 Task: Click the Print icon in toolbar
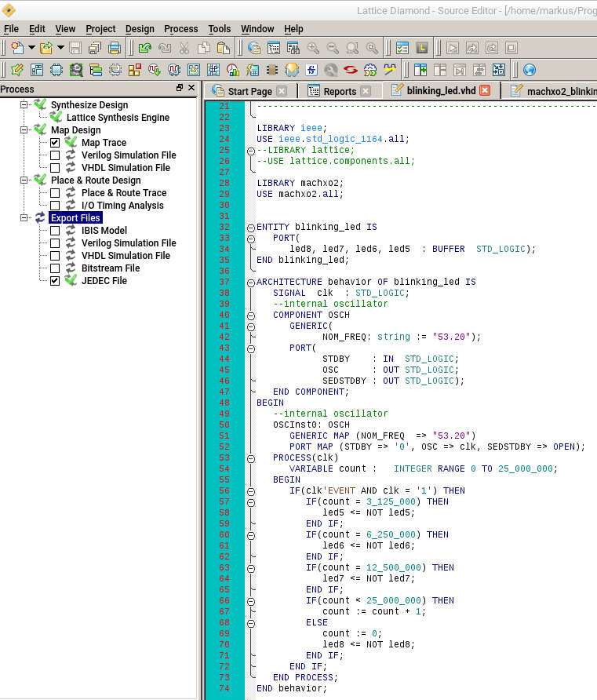pyautogui.click(x=115, y=48)
